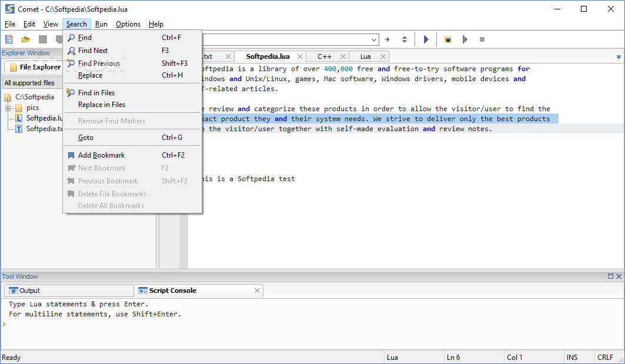The height and width of the screenshot is (364, 625).
Task: Click the New file toolbar icon
Action: click(9, 39)
